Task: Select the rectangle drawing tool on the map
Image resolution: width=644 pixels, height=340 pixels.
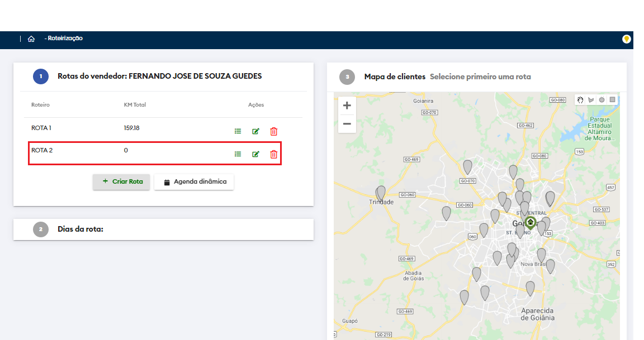Action: pyautogui.click(x=612, y=100)
